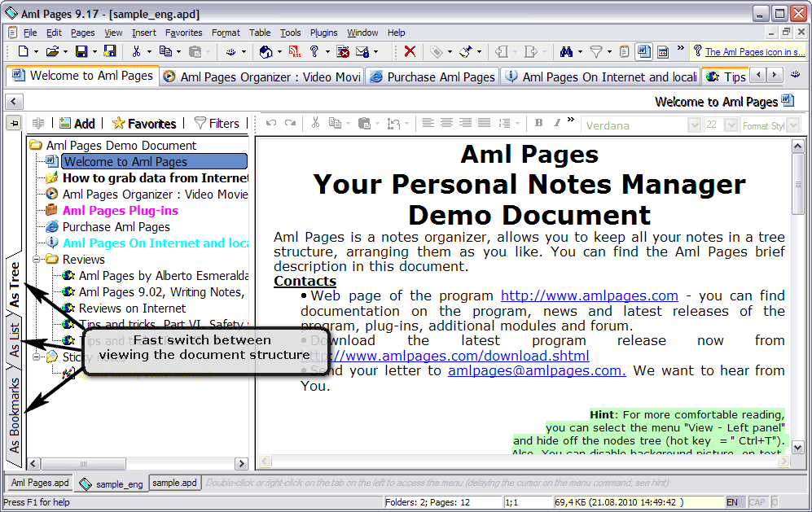This screenshot has height=512, width=812.
Task: Switch to Purchase Aml Pages tab
Action: pyautogui.click(x=433, y=77)
